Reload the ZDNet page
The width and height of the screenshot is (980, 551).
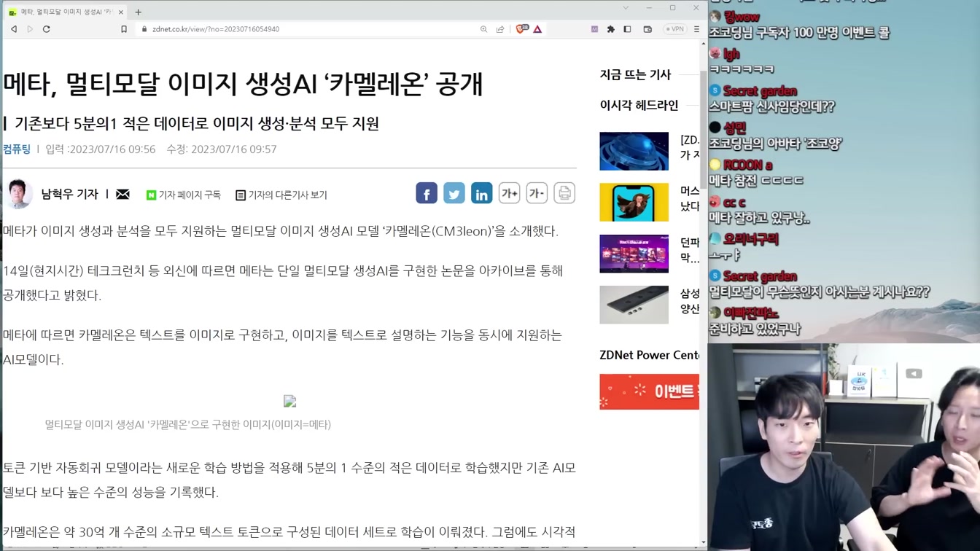(47, 29)
